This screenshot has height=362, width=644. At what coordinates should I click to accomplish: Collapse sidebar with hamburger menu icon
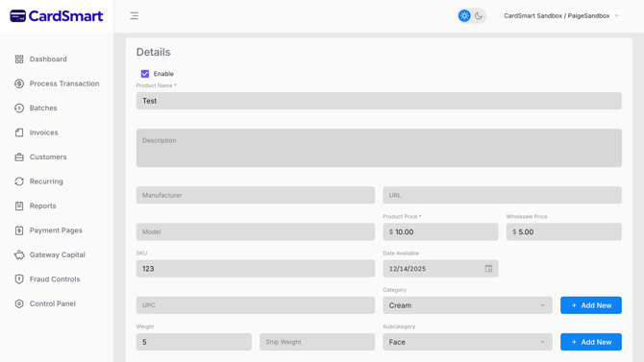click(134, 16)
